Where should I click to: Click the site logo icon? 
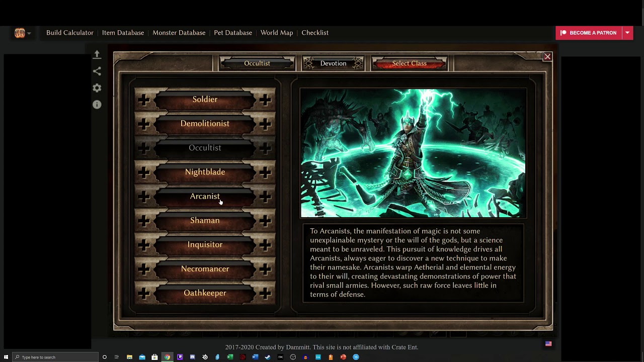click(x=20, y=33)
